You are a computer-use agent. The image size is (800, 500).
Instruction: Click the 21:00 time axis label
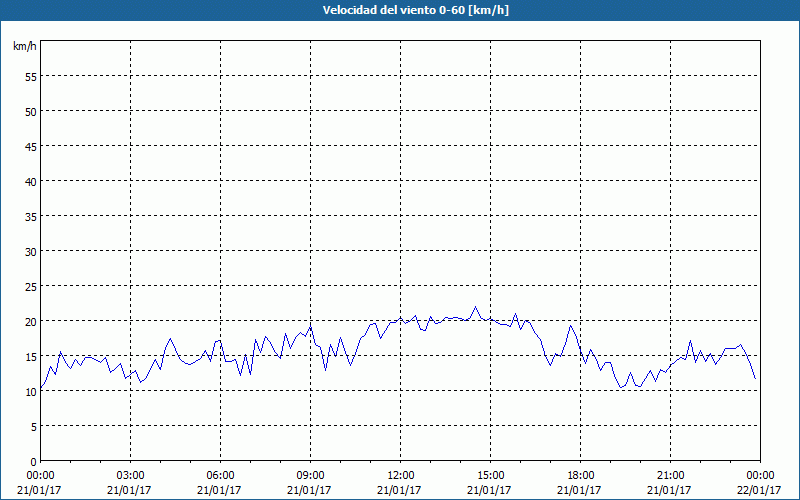[x=670, y=476]
